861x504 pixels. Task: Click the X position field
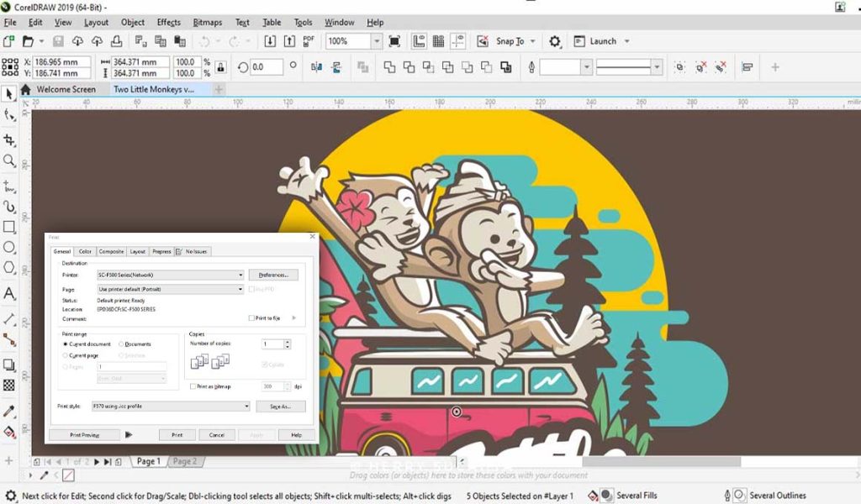pyautogui.click(x=62, y=62)
